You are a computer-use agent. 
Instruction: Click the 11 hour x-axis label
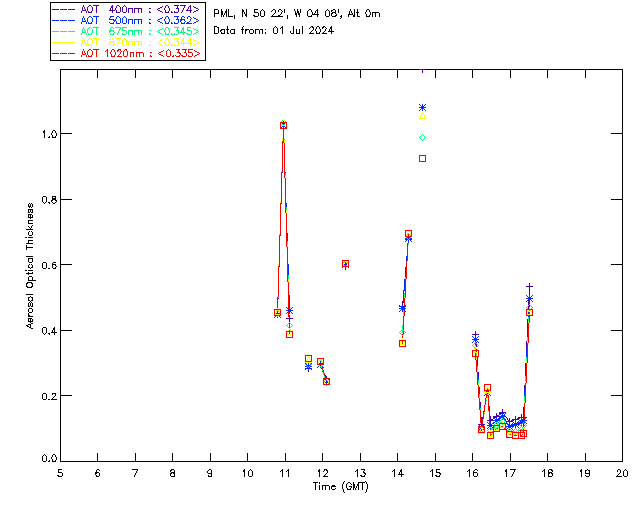pos(285,474)
